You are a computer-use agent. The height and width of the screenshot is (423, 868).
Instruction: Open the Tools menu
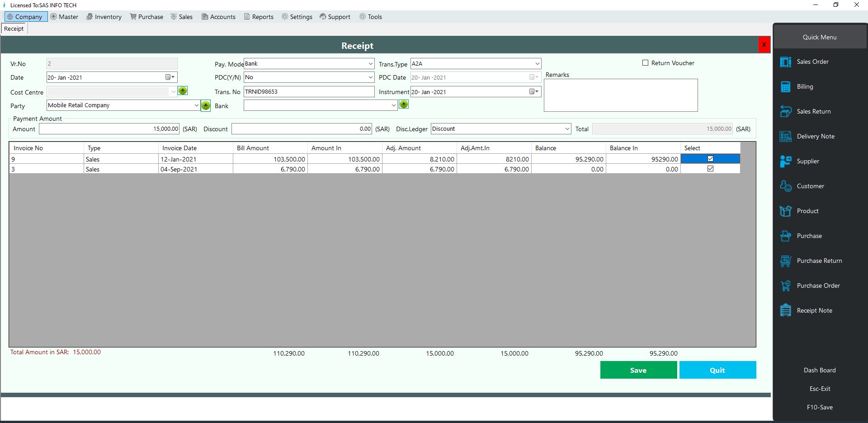(371, 17)
